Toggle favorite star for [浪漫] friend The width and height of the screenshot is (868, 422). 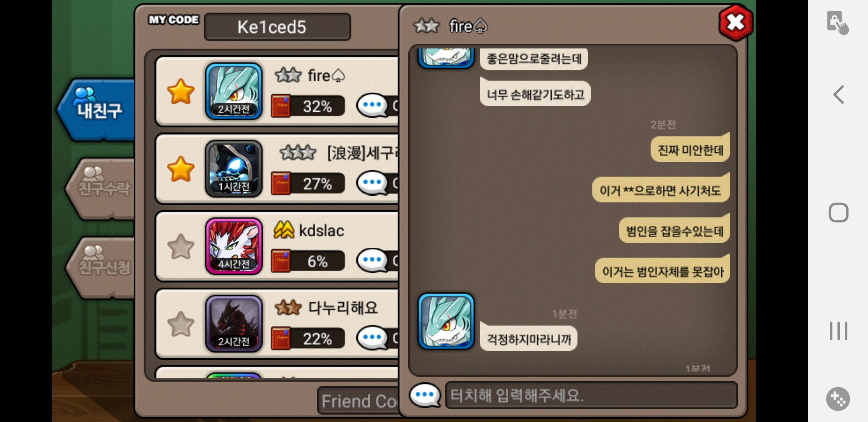(x=181, y=169)
